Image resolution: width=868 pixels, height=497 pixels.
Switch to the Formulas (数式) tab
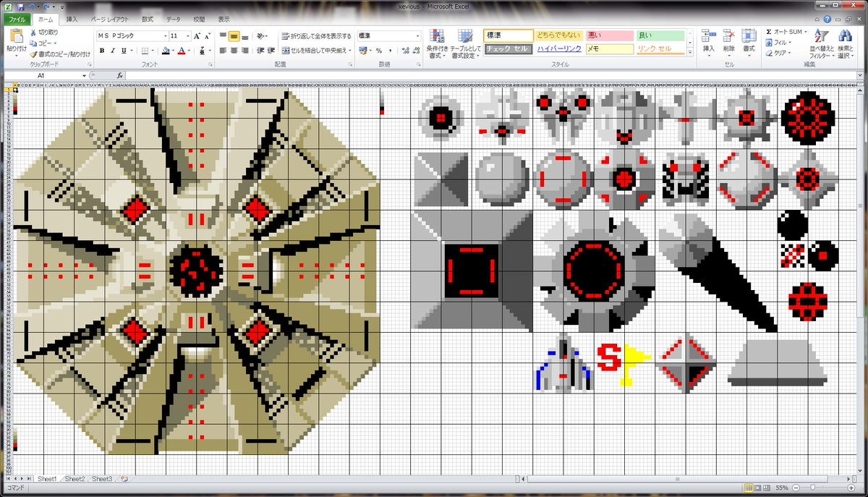pyautogui.click(x=148, y=20)
